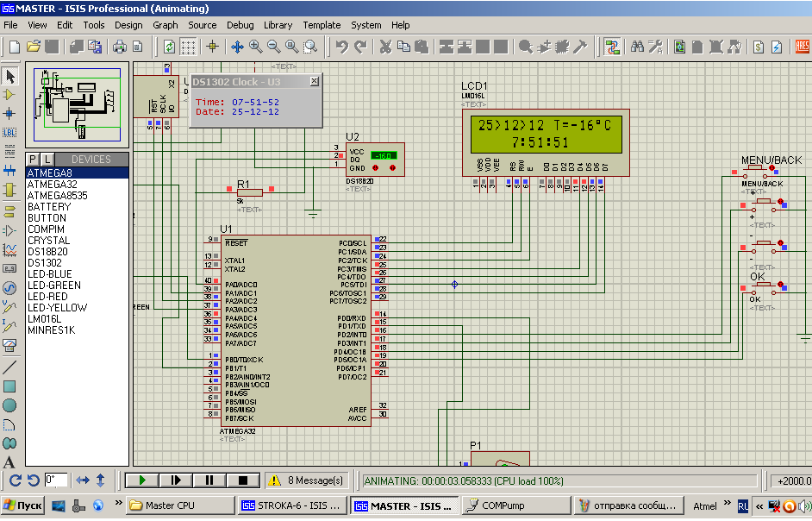Select the Wire label (LBL) tool
Viewport: 812px width, 521px height.
click(10, 132)
